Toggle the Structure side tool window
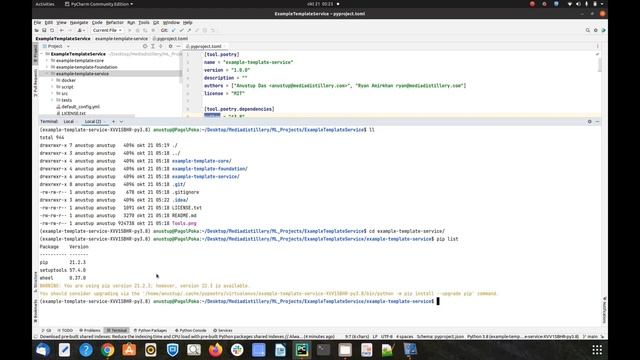 pyautogui.click(x=36, y=282)
